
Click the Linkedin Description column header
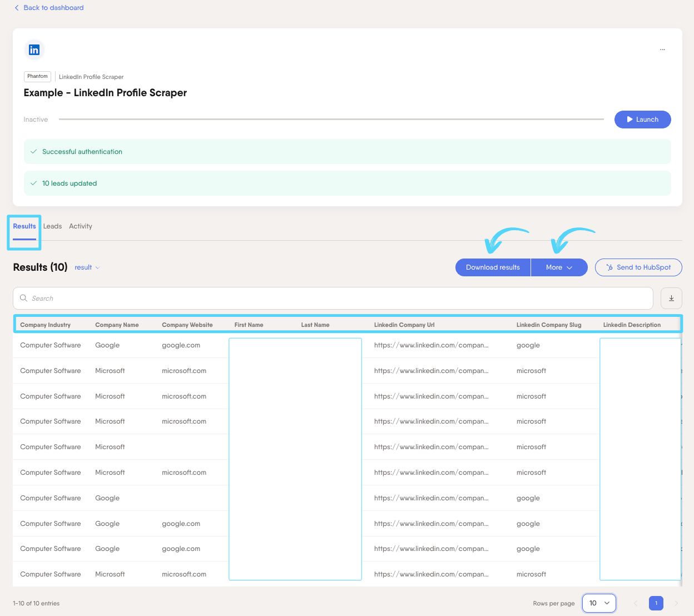coord(632,325)
